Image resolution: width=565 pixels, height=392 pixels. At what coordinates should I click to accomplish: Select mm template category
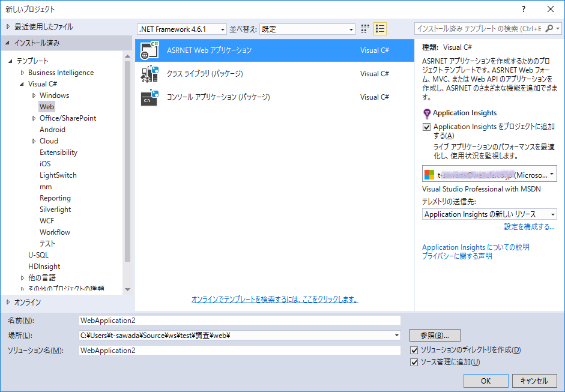click(x=46, y=187)
